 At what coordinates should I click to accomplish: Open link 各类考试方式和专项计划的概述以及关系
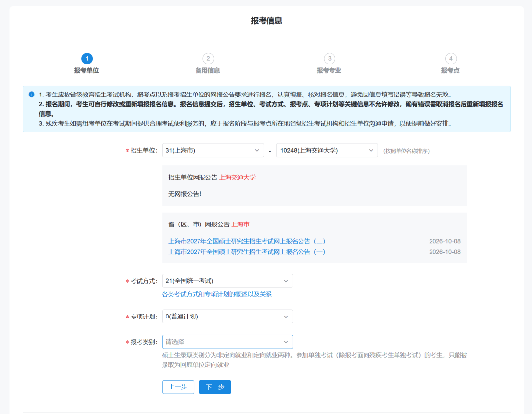point(217,294)
